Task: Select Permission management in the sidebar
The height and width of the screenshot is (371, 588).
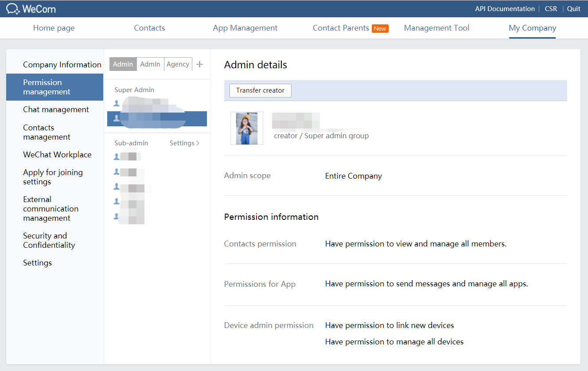Action: tap(55, 87)
